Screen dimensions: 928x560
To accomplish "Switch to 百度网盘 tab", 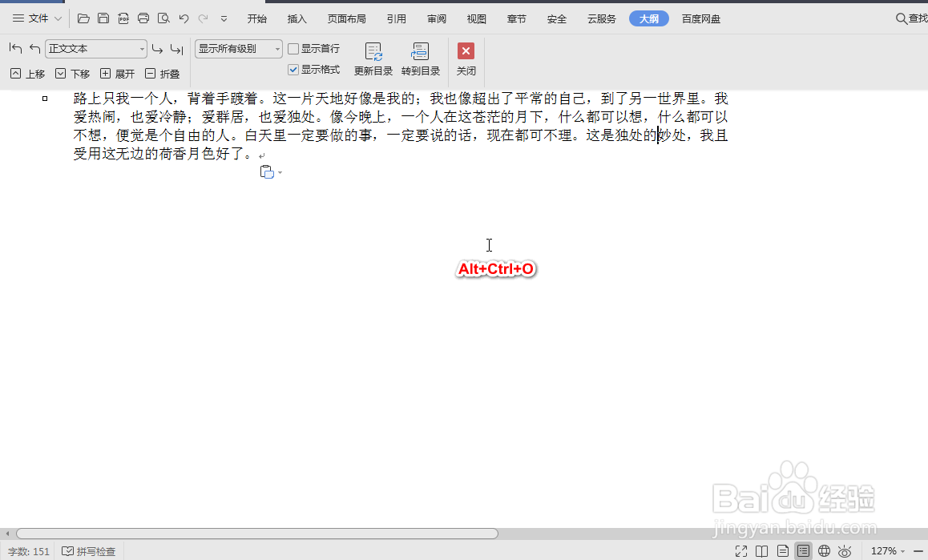I will tap(701, 19).
